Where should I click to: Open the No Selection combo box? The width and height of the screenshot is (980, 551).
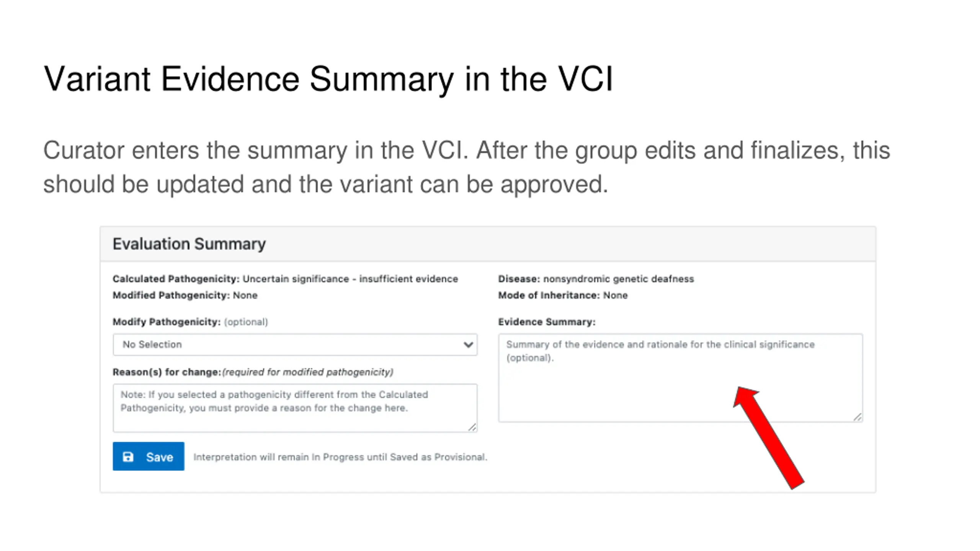click(295, 345)
